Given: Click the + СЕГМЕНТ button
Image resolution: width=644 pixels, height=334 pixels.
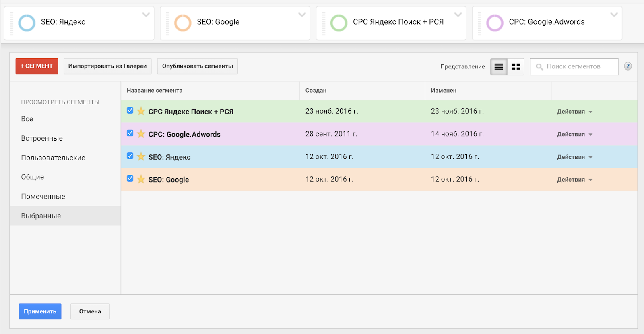Looking at the screenshot, I should click(x=37, y=66).
